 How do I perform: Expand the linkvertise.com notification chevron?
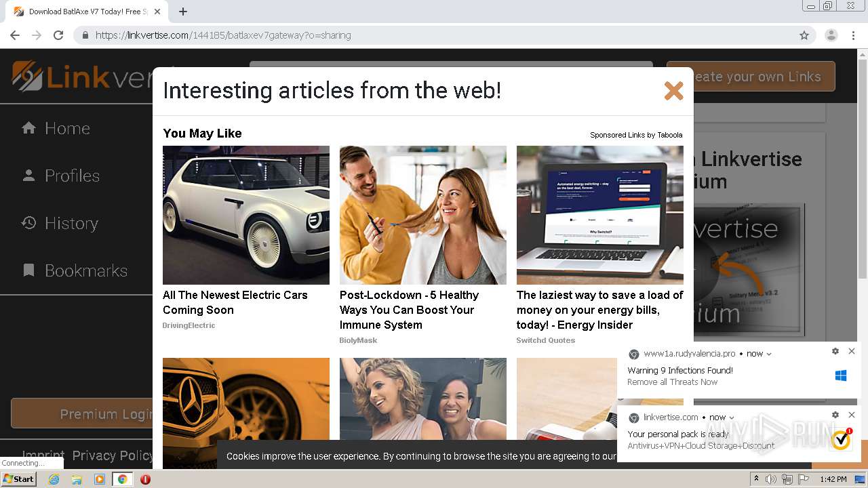pyautogui.click(x=732, y=418)
